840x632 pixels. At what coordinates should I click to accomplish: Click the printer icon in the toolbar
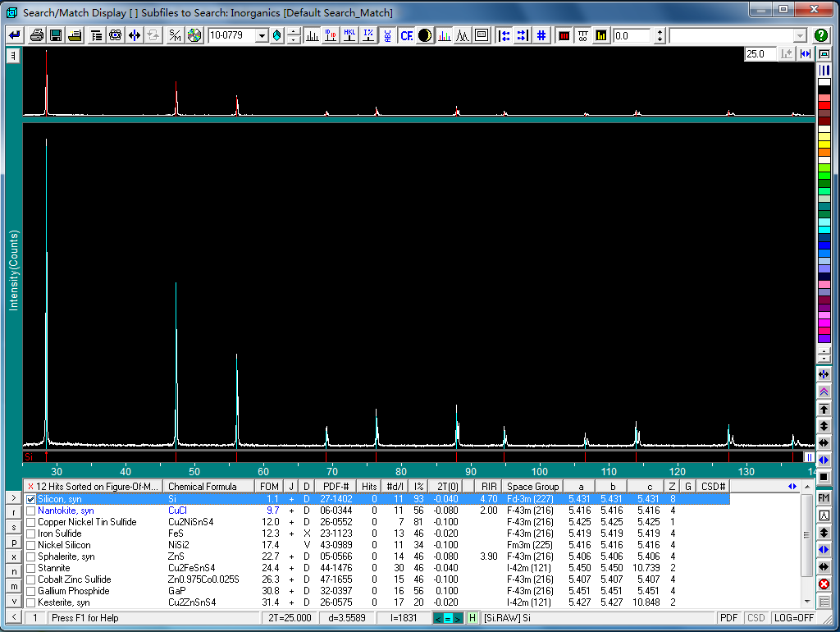point(36,35)
